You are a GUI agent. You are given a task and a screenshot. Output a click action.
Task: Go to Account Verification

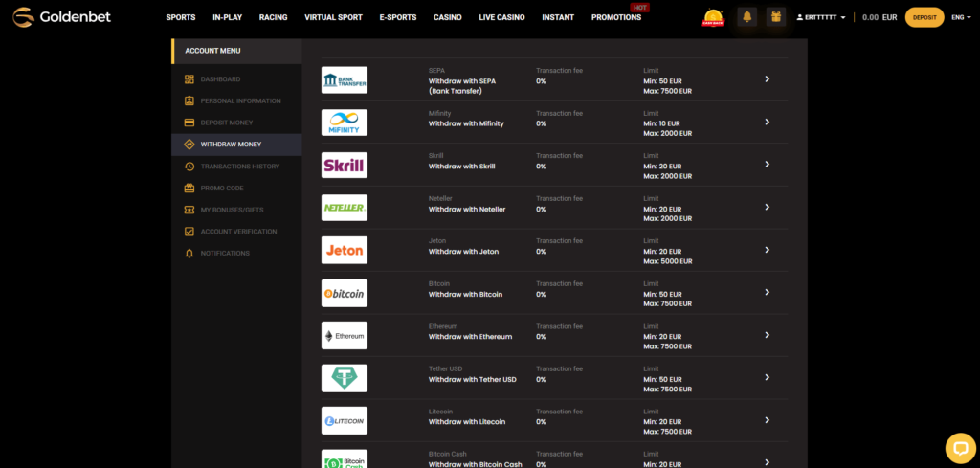(x=236, y=232)
